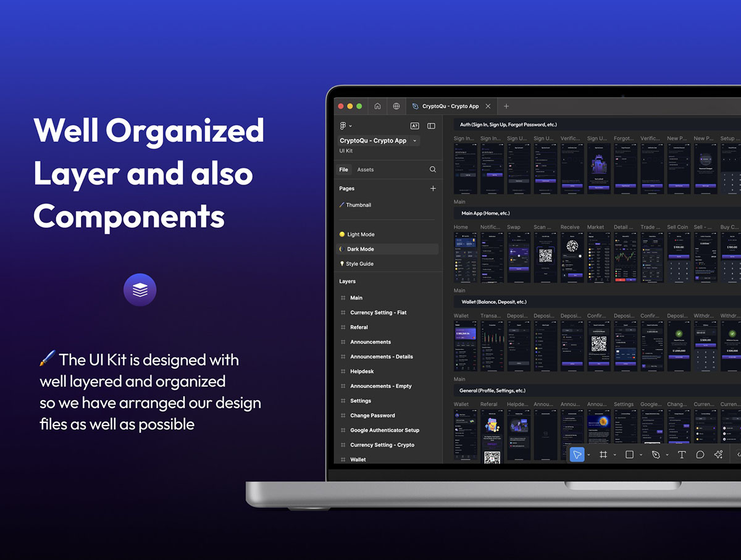Select the Swap frame thumbnail on canvas
Screen dimensions: 741x560
click(x=518, y=258)
